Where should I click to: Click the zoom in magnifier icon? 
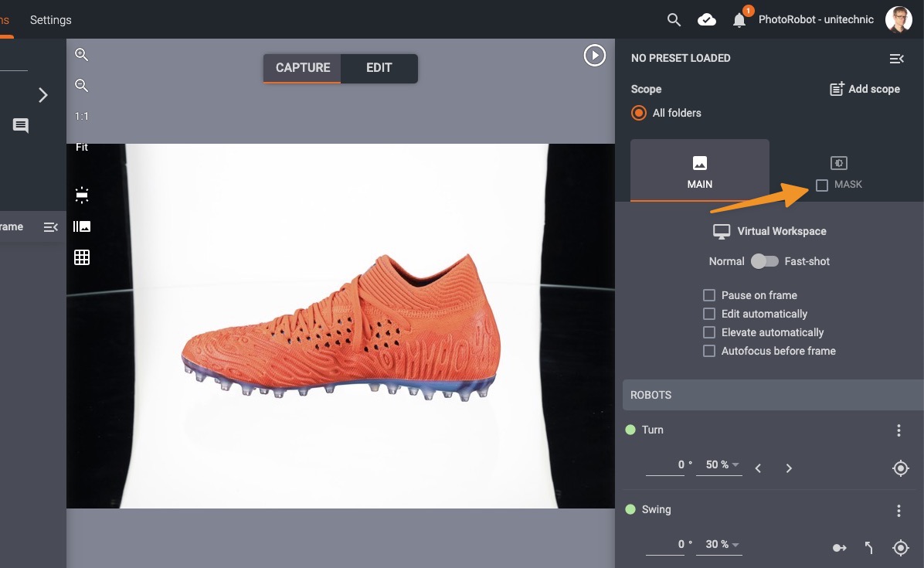(x=81, y=55)
